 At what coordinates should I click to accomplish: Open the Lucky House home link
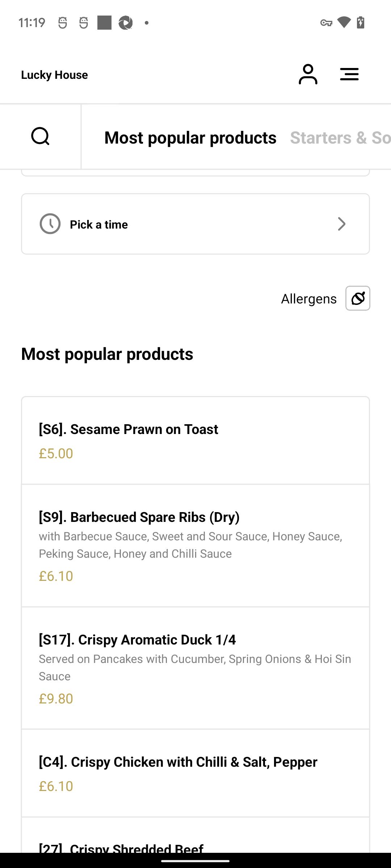[54, 75]
